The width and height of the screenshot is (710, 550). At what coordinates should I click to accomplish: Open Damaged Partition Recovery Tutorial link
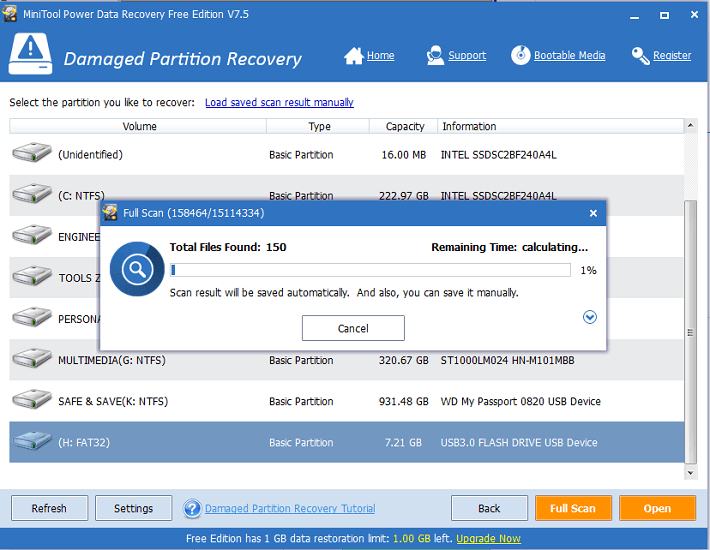tap(290, 508)
